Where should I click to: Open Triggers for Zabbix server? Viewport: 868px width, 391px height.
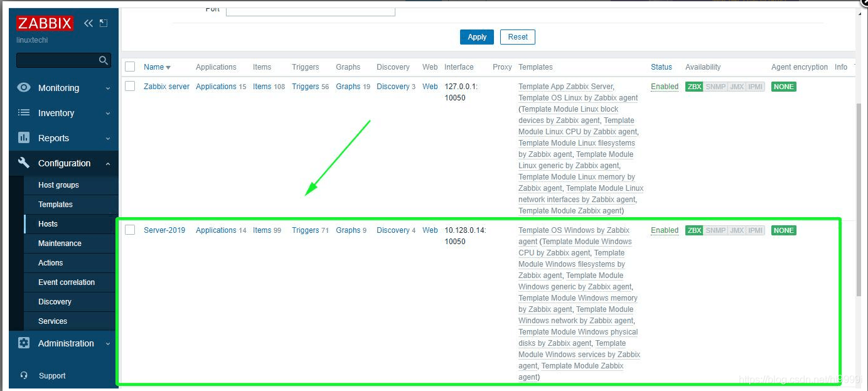tap(305, 87)
